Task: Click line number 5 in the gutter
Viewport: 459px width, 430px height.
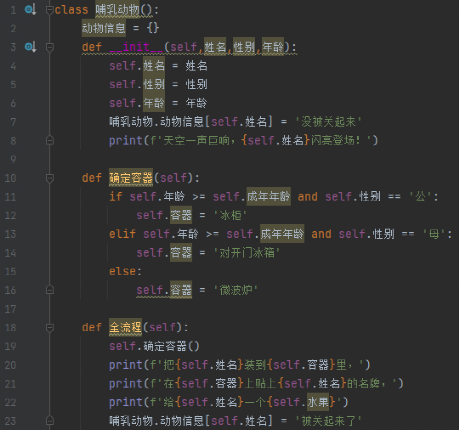Action: [13, 85]
